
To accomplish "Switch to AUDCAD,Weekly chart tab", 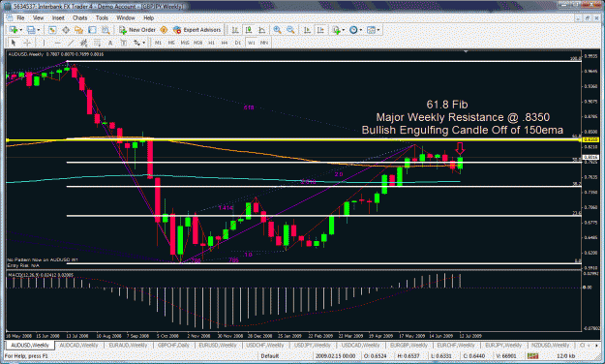I will [x=78, y=345].
